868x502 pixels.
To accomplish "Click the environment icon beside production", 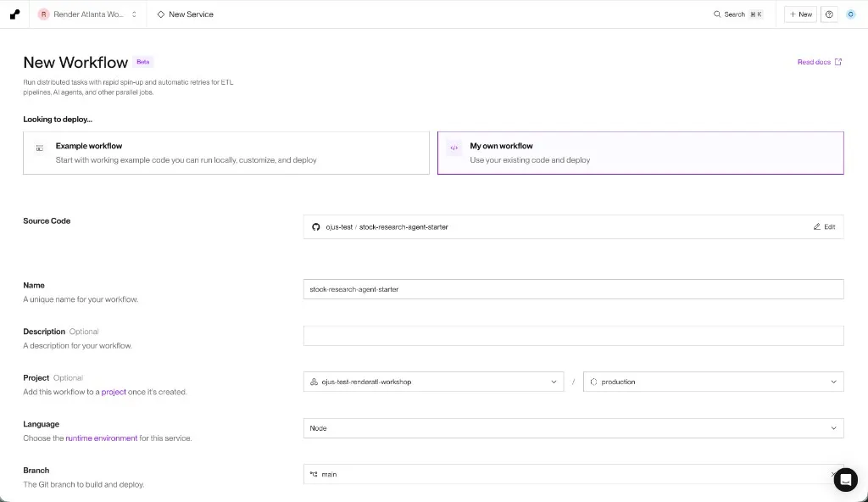I will click(x=593, y=382).
